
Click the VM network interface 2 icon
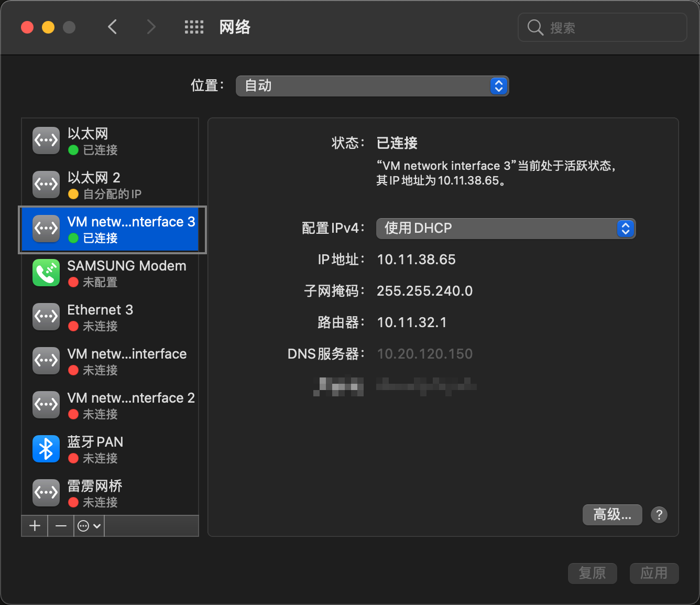coord(46,405)
